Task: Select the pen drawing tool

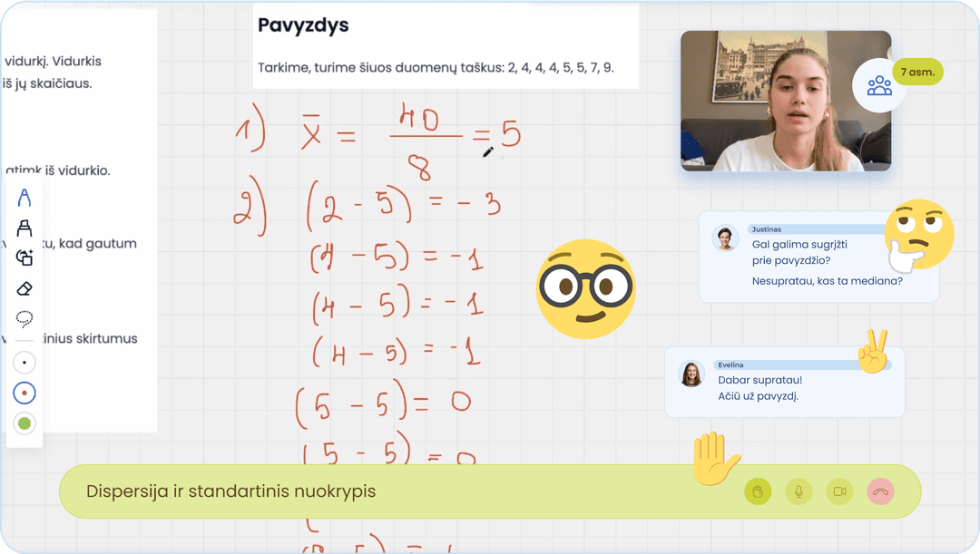Action: pos(24,198)
